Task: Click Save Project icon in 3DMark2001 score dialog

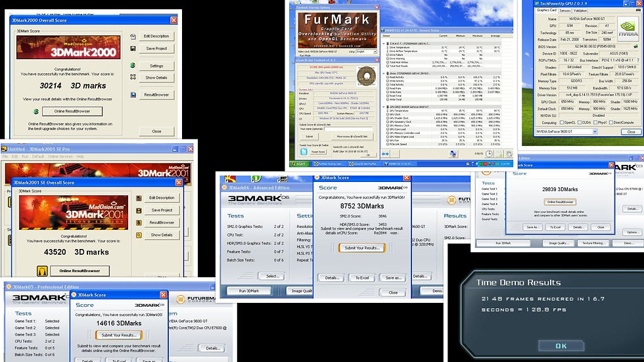Action: (139, 210)
